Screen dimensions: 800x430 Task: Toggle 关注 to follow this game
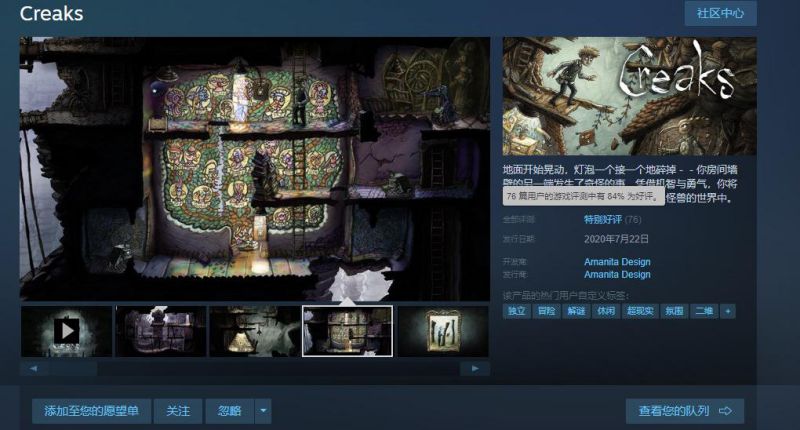[x=178, y=411]
